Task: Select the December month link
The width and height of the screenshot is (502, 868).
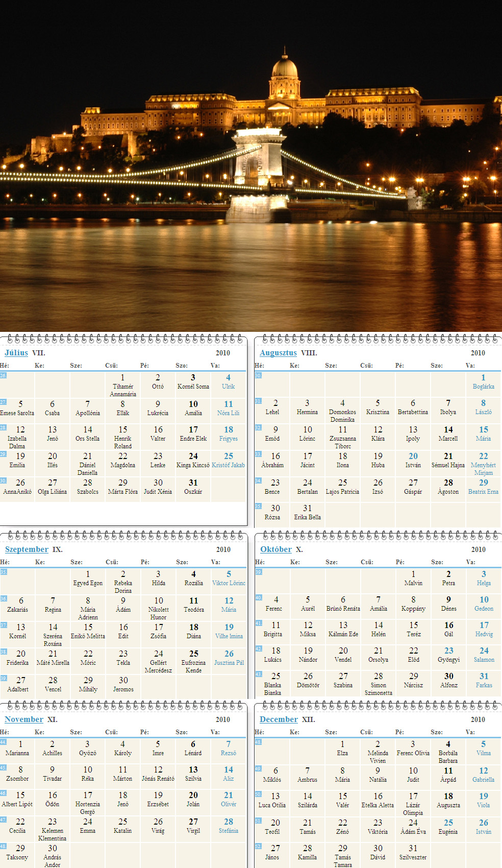Action: coord(279,719)
